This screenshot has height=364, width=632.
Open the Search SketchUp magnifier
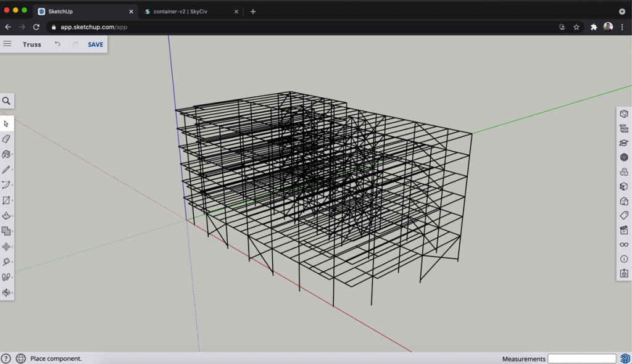point(6,101)
